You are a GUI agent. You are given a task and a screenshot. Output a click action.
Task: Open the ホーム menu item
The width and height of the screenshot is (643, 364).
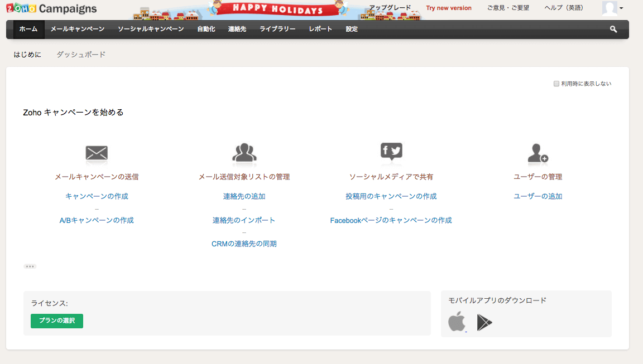pyautogui.click(x=28, y=29)
